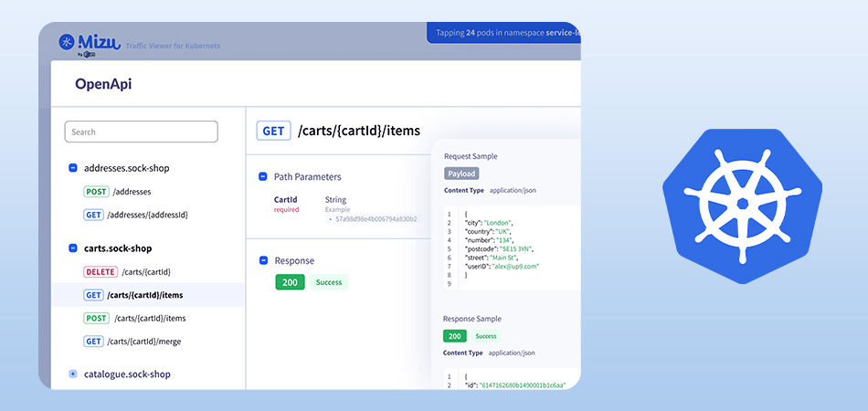This screenshot has width=868, height=411.
Task: Click the Payload tag in Request Sample
Action: tap(461, 174)
